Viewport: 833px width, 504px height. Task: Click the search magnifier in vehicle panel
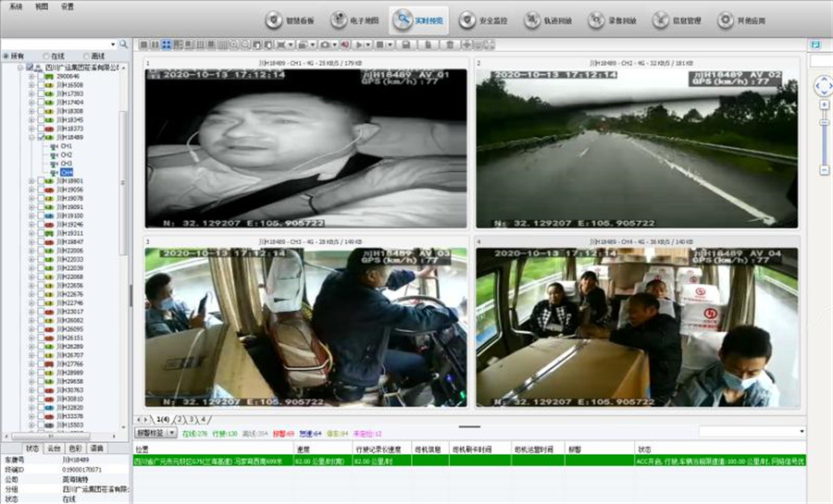123,43
